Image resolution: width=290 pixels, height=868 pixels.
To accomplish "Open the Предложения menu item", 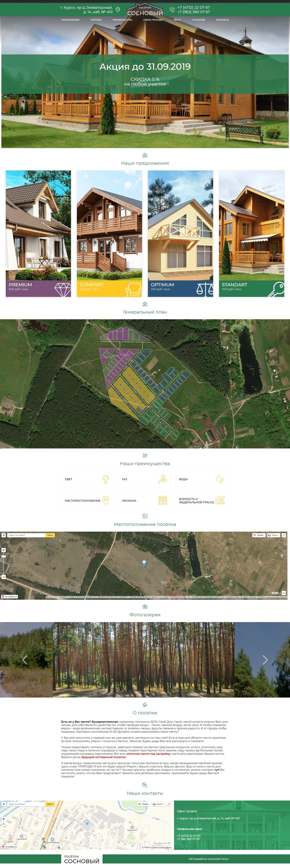I will (70, 20).
